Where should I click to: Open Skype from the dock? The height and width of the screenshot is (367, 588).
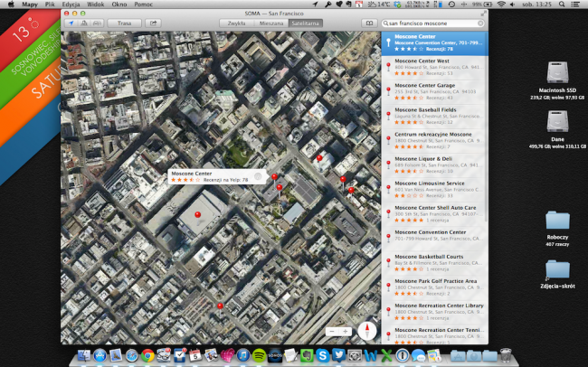[323, 355]
